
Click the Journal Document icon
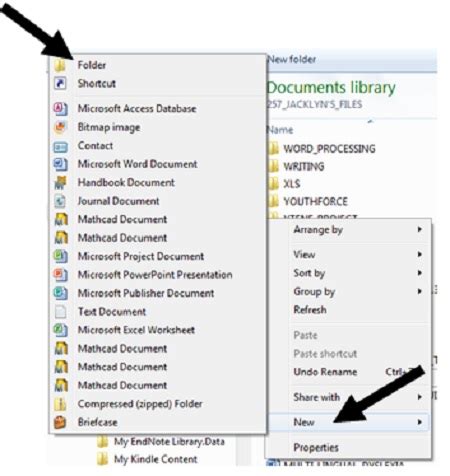tap(60, 201)
